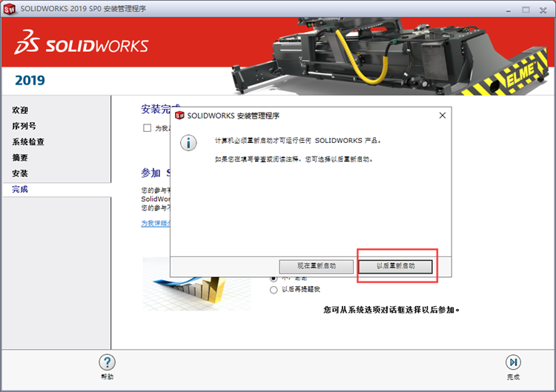
Task: Click the SOLIDWORKS logo in the red banner
Action: pos(82,42)
